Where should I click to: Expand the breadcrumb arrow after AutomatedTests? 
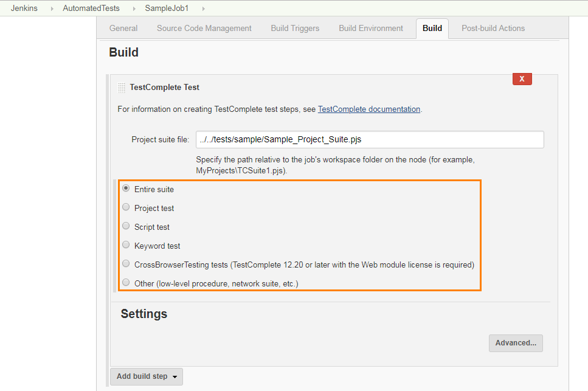click(x=134, y=9)
